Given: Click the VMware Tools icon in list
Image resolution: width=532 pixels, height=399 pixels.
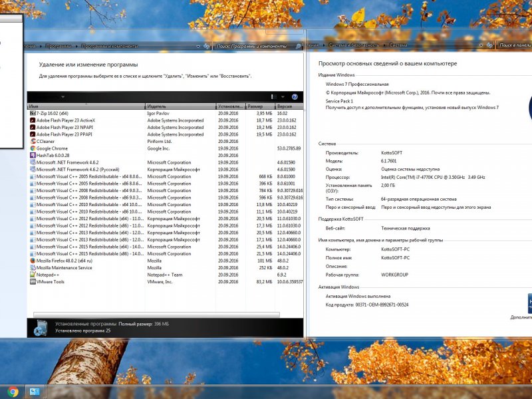Looking at the screenshot, I should pos(33,281).
